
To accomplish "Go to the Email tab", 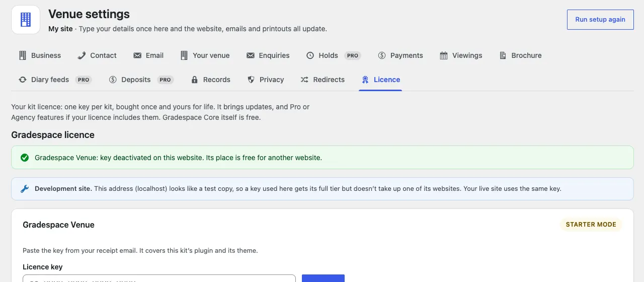I will click(x=148, y=55).
